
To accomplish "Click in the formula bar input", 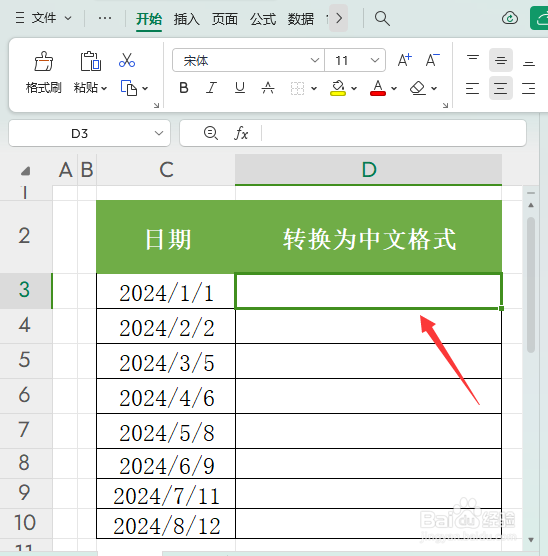I will (393, 133).
